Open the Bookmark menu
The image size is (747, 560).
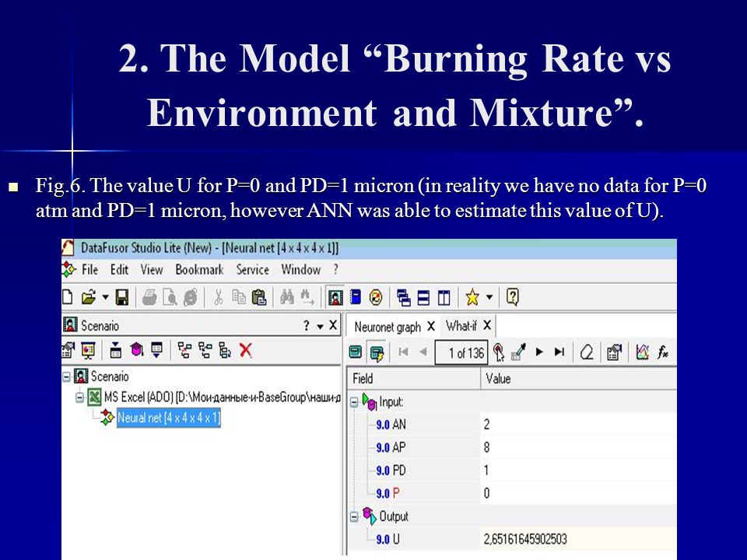point(199,270)
